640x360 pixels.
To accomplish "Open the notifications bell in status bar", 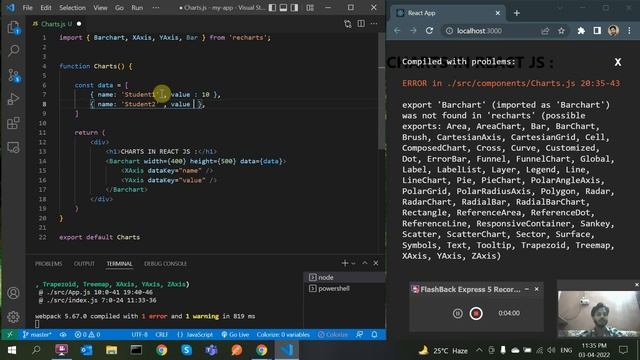I will pyautogui.click(x=374, y=335).
